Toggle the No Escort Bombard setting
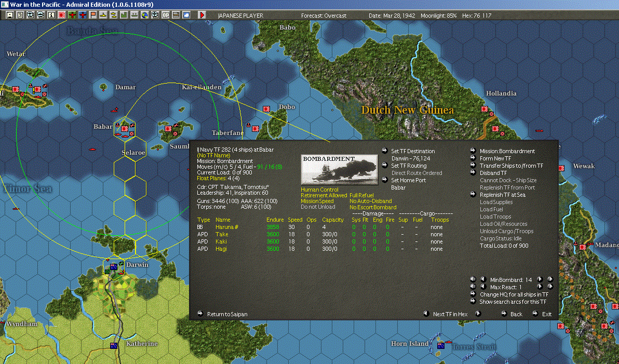The image size is (619, 364). [x=373, y=207]
